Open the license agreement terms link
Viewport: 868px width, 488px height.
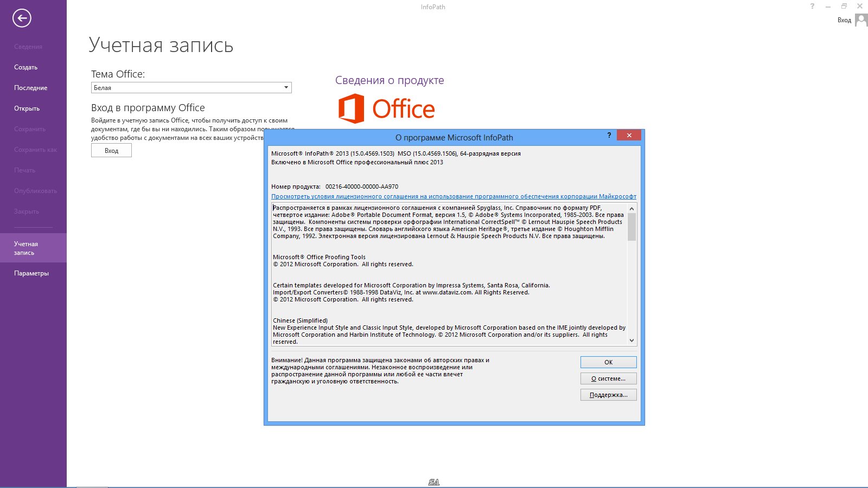point(454,196)
